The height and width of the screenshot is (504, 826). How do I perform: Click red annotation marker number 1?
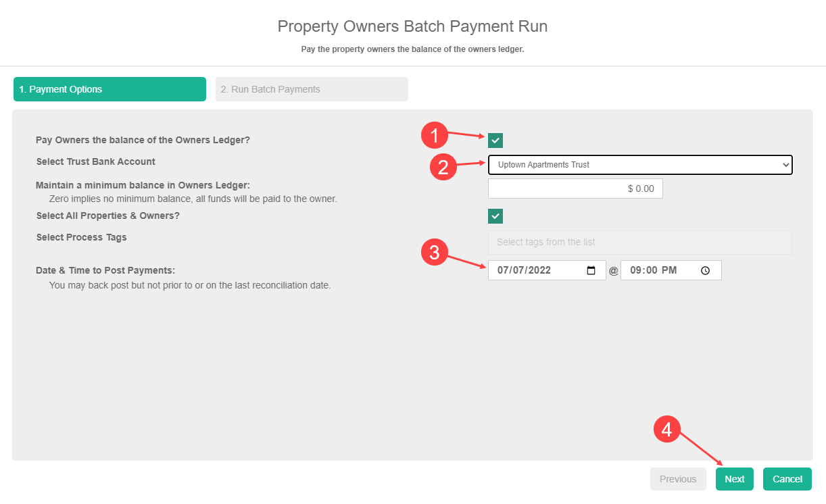(435, 136)
